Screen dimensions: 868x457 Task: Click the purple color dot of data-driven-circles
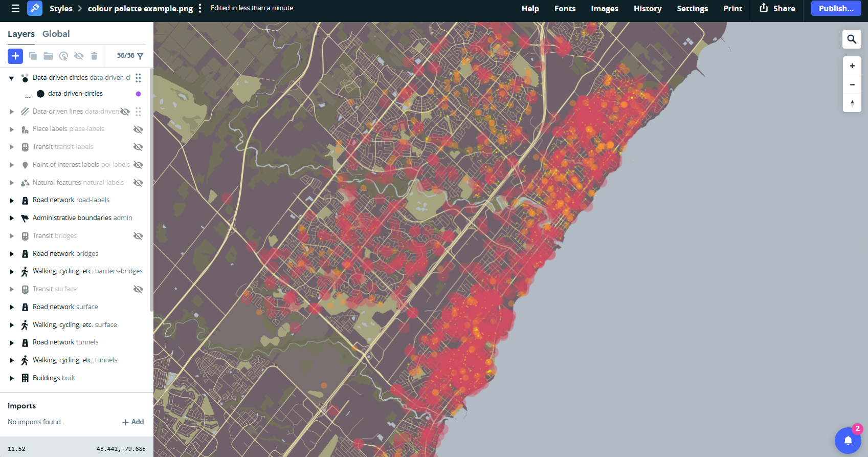pyautogui.click(x=138, y=94)
